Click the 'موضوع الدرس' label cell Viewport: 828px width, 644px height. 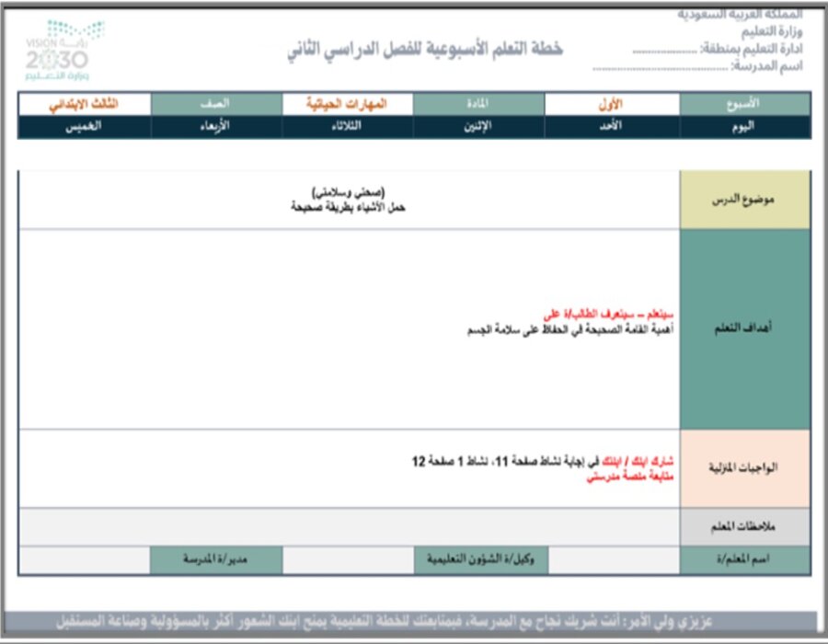(745, 200)
